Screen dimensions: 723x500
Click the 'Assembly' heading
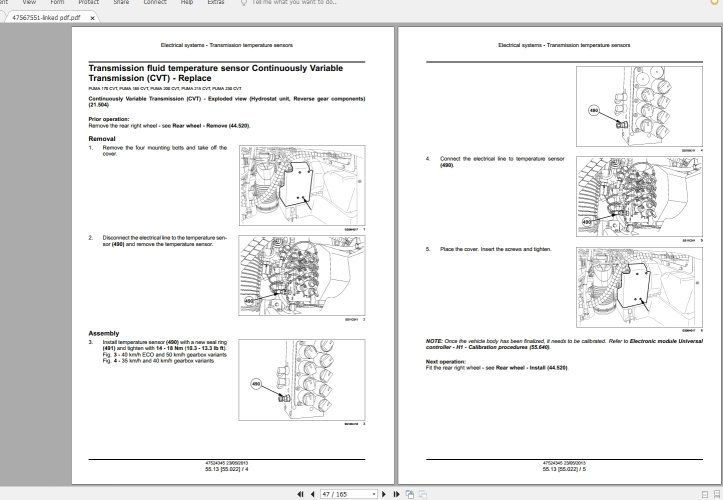click(x=104, y=333)
